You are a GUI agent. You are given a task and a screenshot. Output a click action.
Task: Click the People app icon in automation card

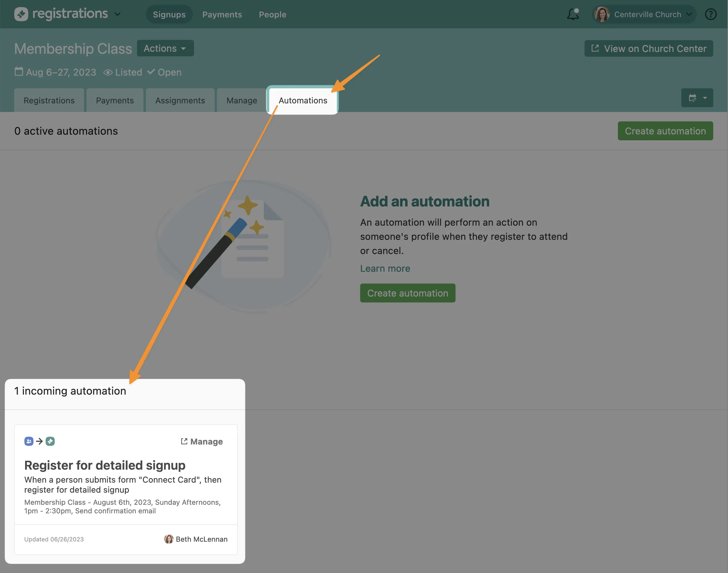click(29, 441)
